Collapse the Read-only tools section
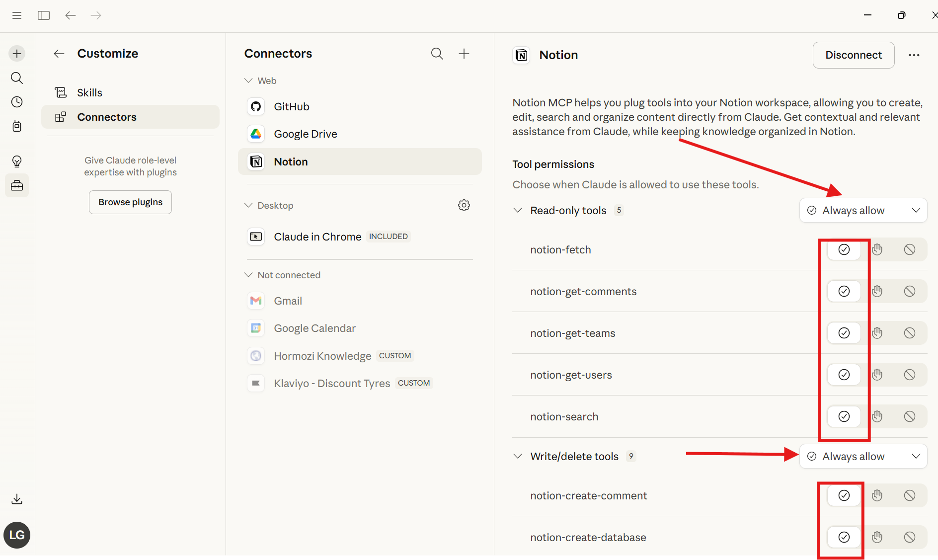The height and width of the screenshot is (560, 938). (518, 210)
